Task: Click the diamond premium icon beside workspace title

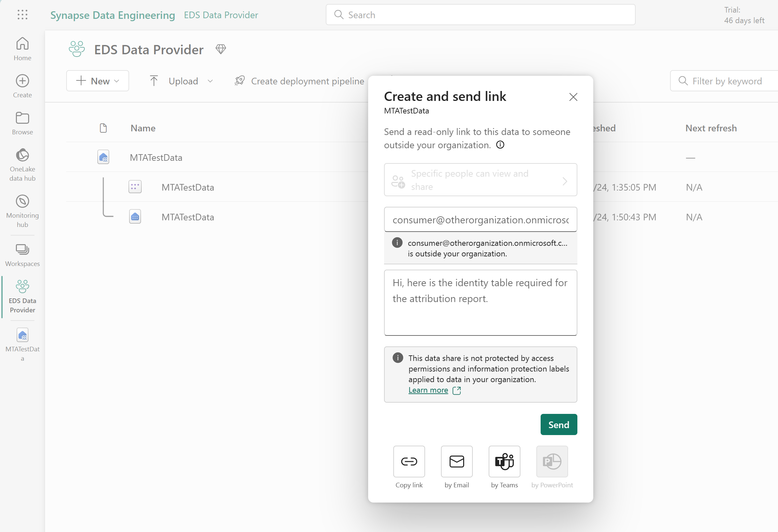Action: tap(220, 49)
